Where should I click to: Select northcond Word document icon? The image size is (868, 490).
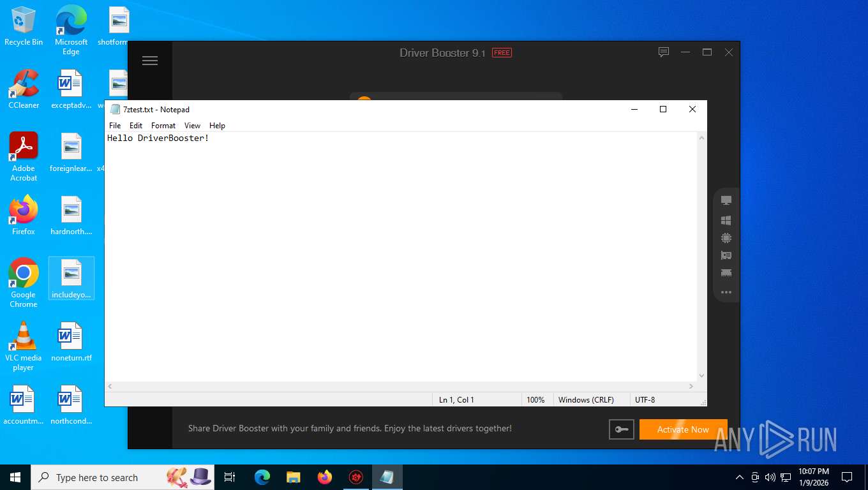[71, 405]
